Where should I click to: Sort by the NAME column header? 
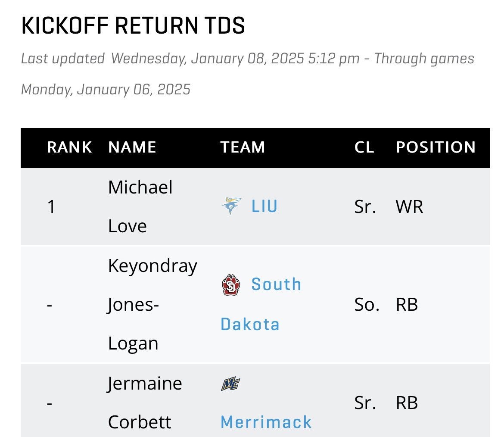click(x=132, y=147)
